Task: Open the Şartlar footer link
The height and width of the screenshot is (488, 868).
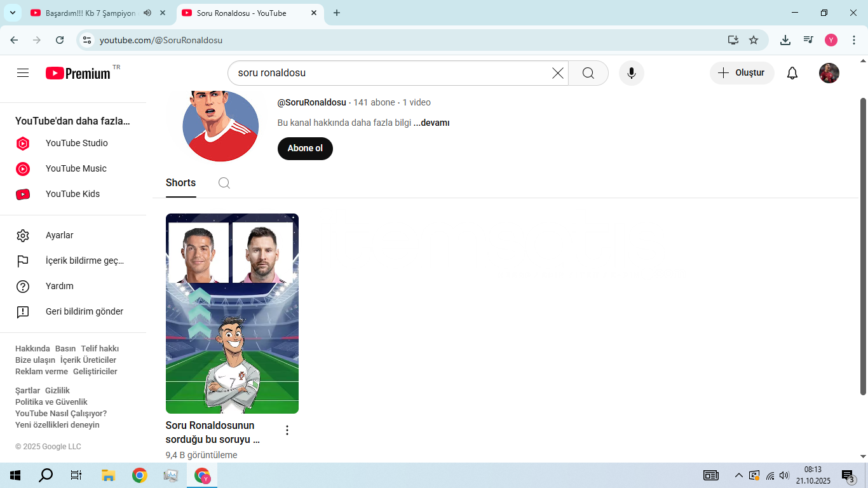Action: point(27,391)
